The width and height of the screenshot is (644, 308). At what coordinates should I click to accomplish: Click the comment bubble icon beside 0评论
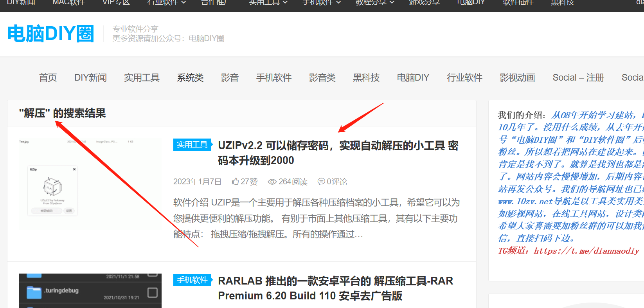tap(321, 182)
